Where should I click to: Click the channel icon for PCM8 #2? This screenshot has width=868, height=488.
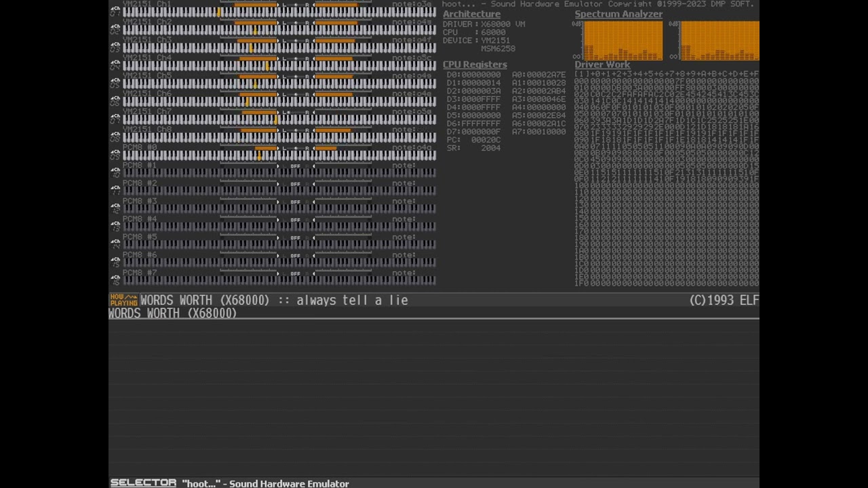[x=115, y=190]
